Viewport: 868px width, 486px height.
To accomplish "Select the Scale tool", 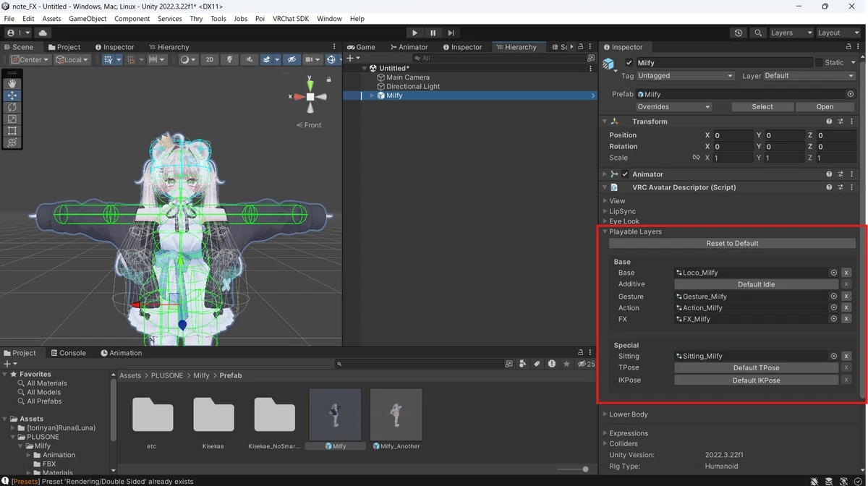I will [12, 119].
